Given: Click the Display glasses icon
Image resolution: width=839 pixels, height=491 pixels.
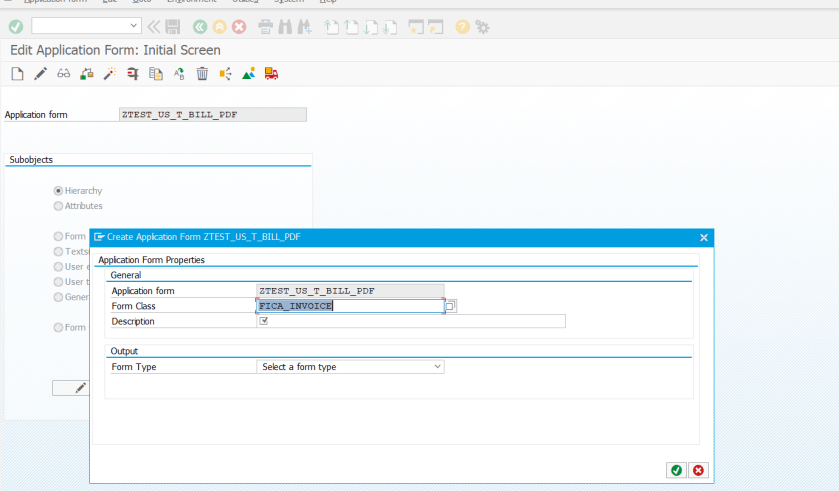Looking at the screenshot, I should pos(64,73).
